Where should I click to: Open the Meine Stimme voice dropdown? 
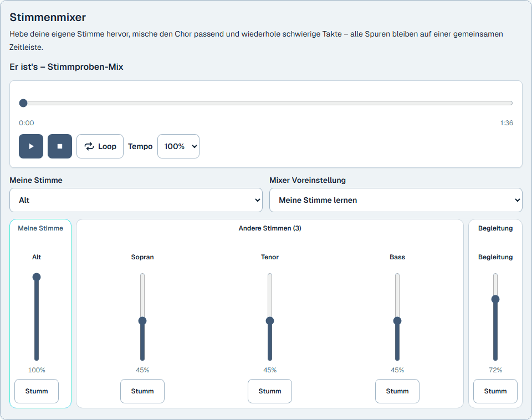tap(136, 200)
